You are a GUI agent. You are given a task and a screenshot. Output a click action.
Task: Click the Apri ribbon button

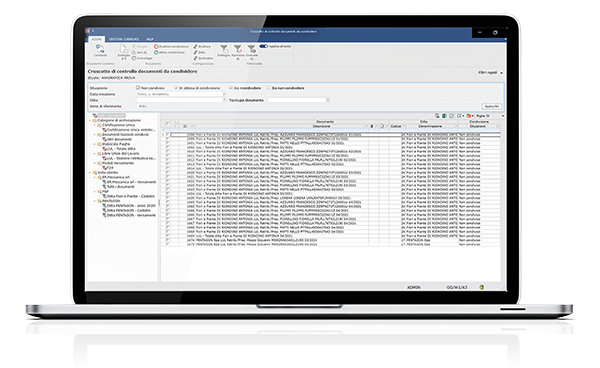pos(140,52)
